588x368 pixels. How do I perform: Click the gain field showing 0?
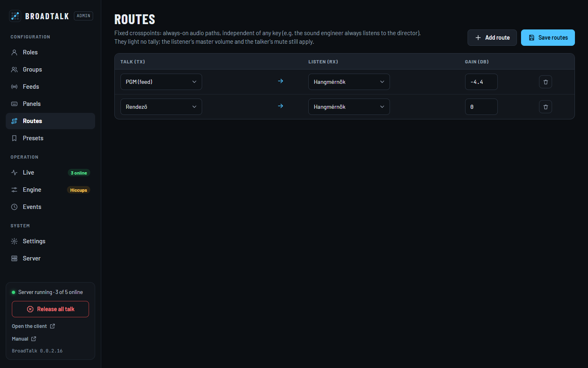tap(481, 107)
